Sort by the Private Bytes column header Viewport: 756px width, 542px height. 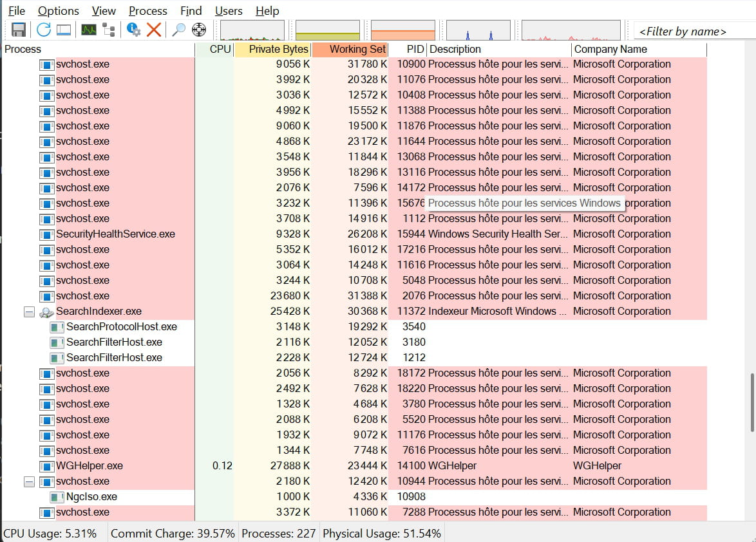(272, 50)
